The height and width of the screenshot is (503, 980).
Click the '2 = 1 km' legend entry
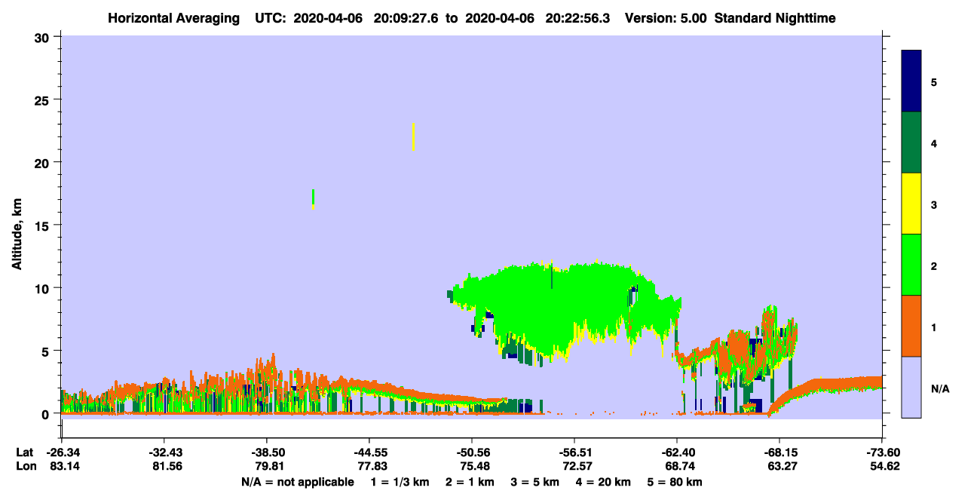pos(470,482)
